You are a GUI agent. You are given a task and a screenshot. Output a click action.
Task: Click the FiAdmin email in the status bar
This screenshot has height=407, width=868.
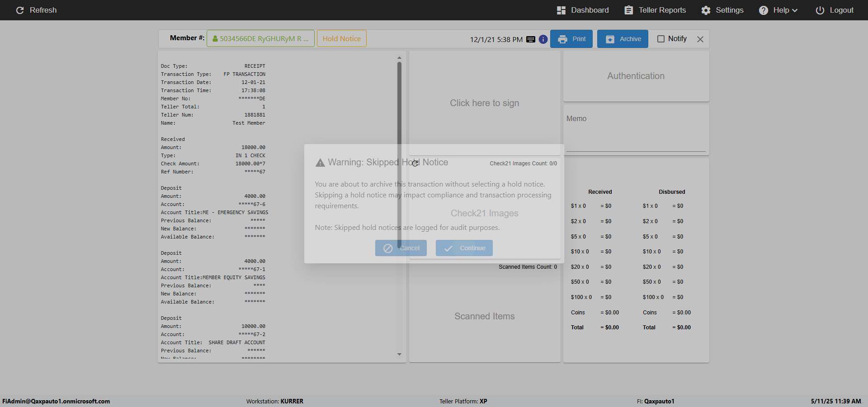pyautogui.click(x=56, y=401)
